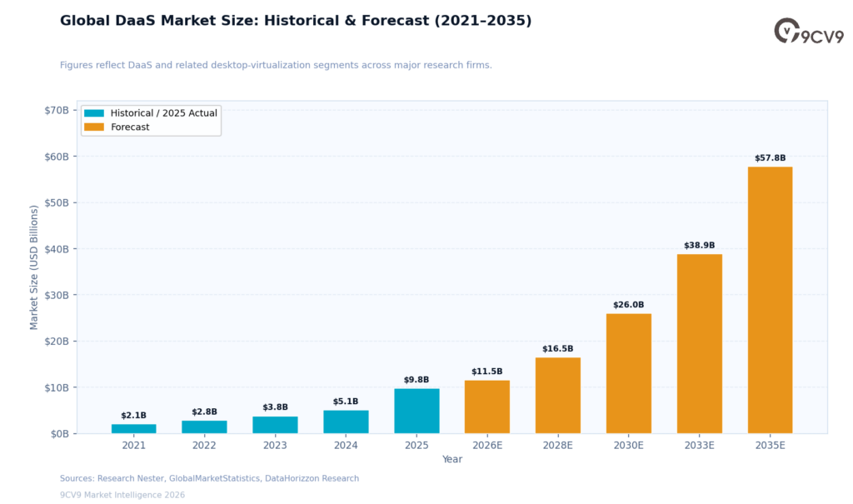Screen dimensions: 853x504
Task: Click the 2022 bar
Action: click(x=205, y=427)
